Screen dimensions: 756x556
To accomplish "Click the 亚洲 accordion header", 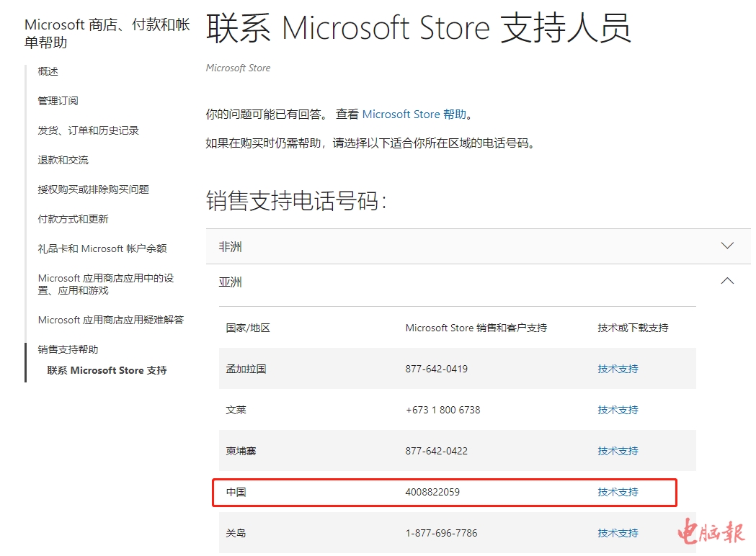I will [x=231, y=282].
